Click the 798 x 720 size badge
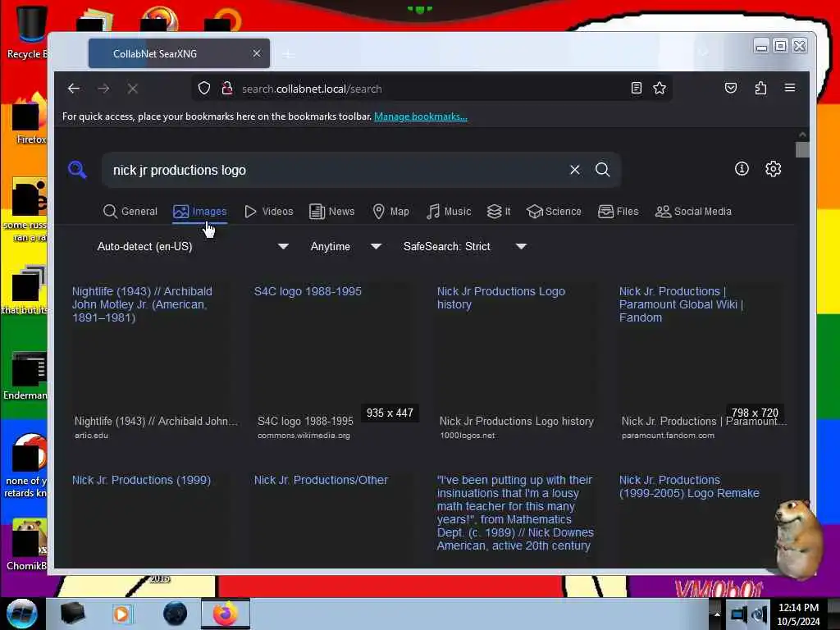Viewport: 840px width, 630px height. click(755, 413)
